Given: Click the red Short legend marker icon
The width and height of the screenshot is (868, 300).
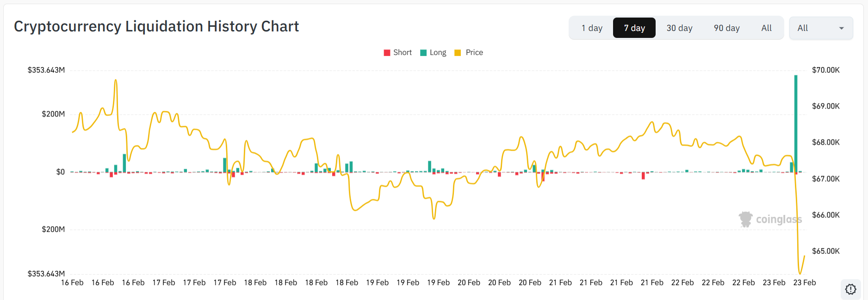Looking at the screenshot, I should tap(387, 52).
